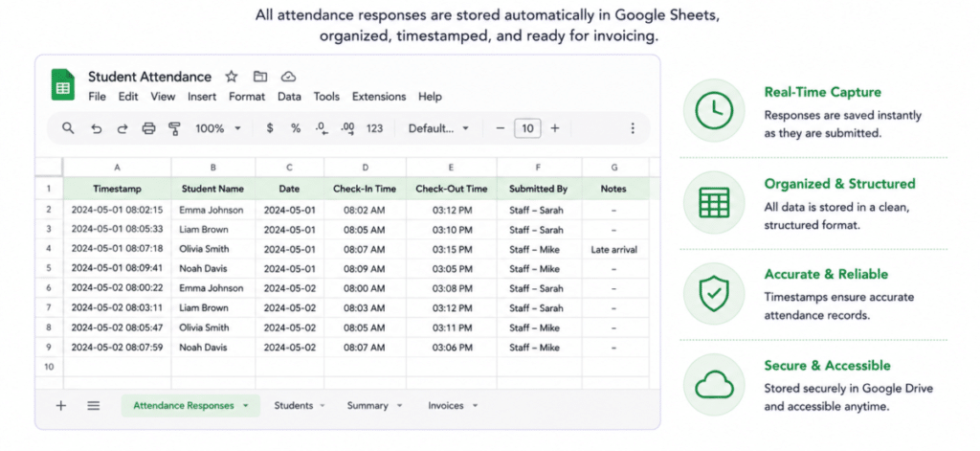
Task: Open the all sheets list icon
Action: [x=93, y=405]
